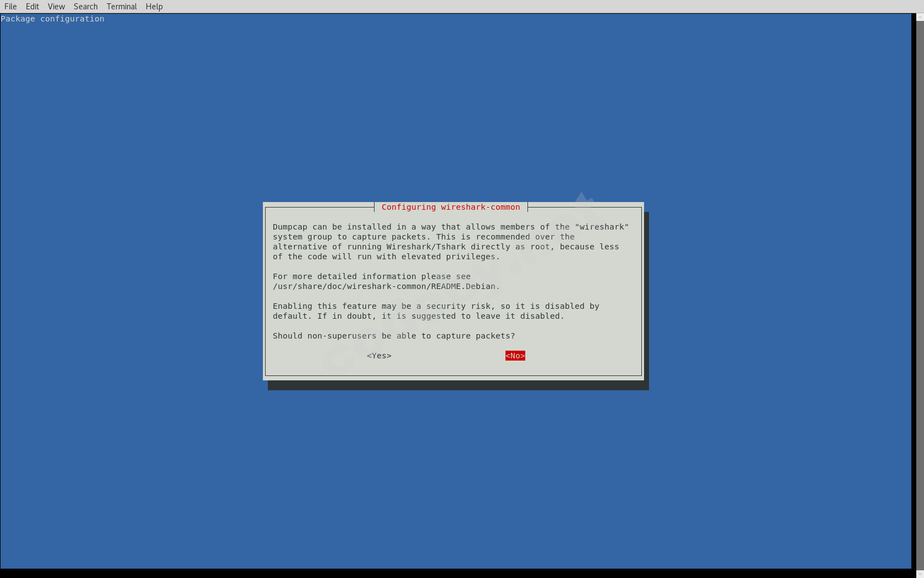Screen dimensions: 924x578
Task: Click the Dumpcap description paragraph
Action: point(451,241)
